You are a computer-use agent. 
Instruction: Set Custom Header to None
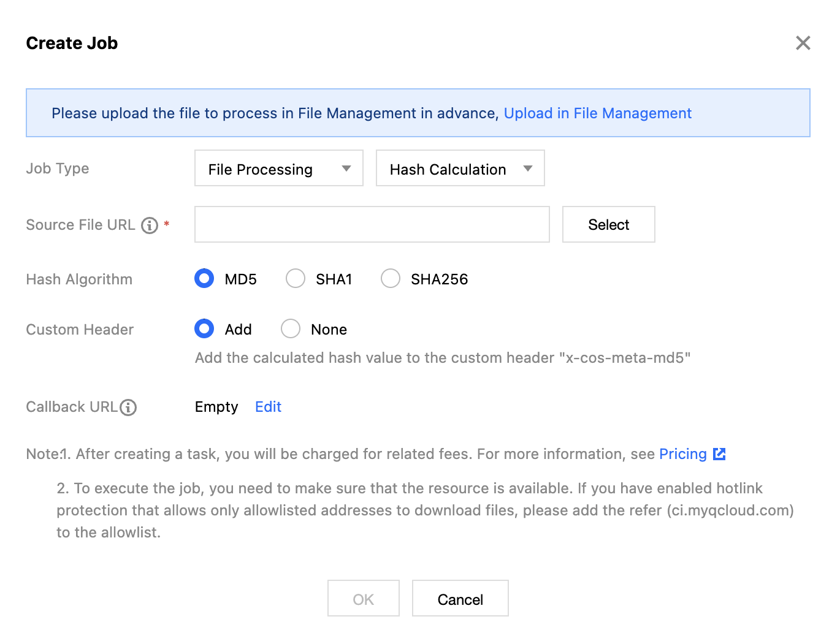pyautogui.click(x=291, y=329)
